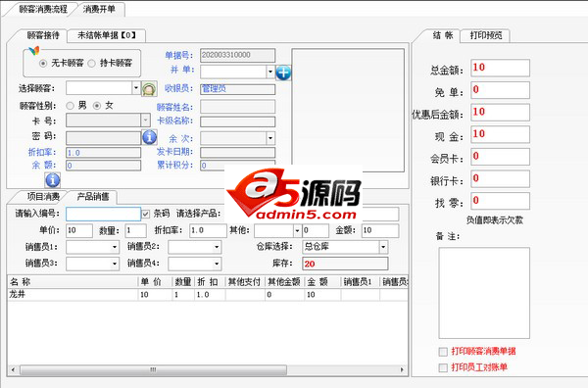Click the scrollbar right arrow under the table

coord(403,370)
